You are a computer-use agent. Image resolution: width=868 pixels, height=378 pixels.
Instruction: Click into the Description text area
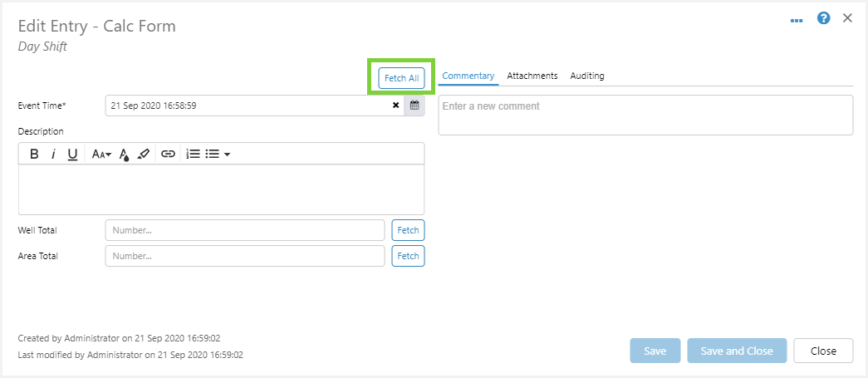222,189
